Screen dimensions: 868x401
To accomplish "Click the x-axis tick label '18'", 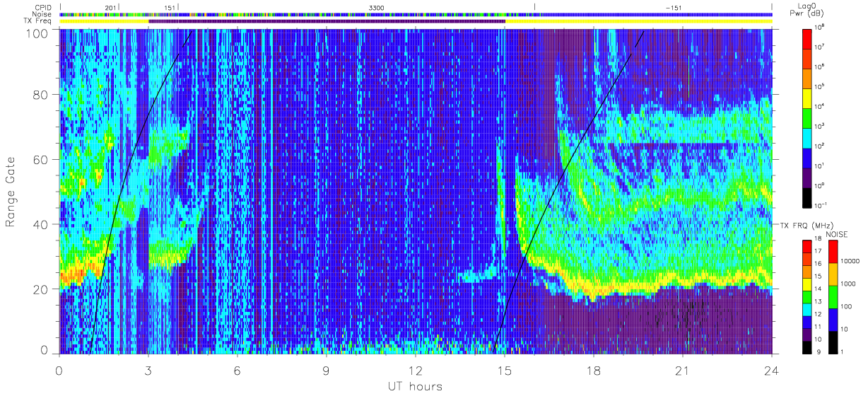I will pyautogui.click(x=594, y=371).
